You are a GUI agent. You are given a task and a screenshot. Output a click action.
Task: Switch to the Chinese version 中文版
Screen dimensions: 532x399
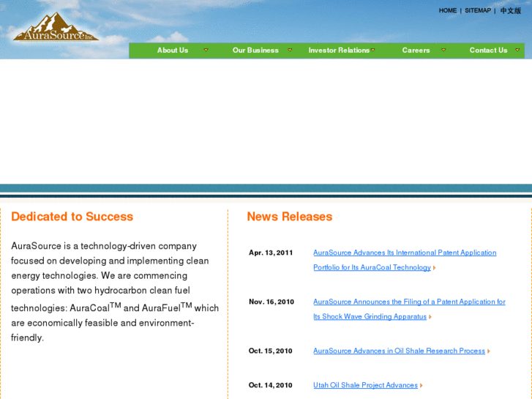[x=510, y=10]
